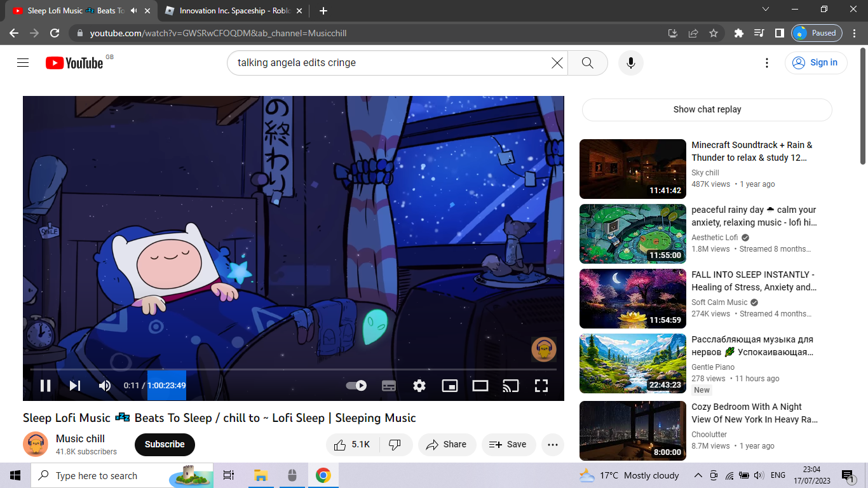Image resolution: width=868 pixels, height=488 pixels.
Task: Enable miniplayer mode
Action: click(x=450, y=385)
